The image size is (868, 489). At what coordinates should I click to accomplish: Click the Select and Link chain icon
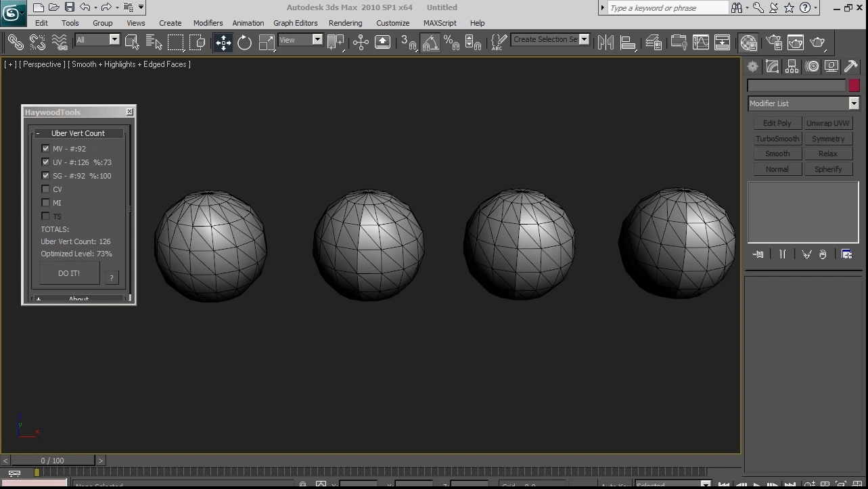tap(16, 43)
